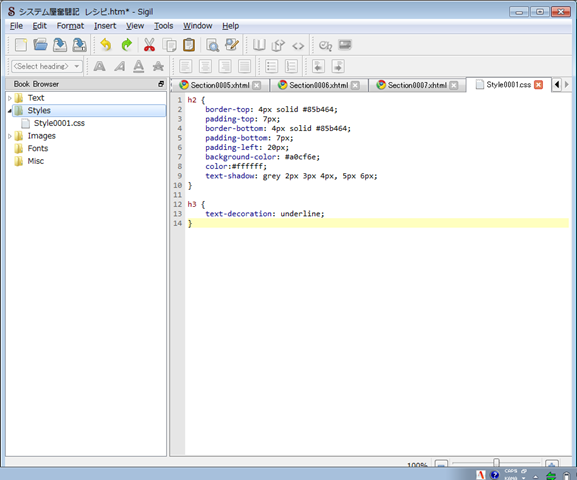The height and width of the screenshot is (480, 577).
Task: Switch to Split View icon
Action: tap(278, 45)
